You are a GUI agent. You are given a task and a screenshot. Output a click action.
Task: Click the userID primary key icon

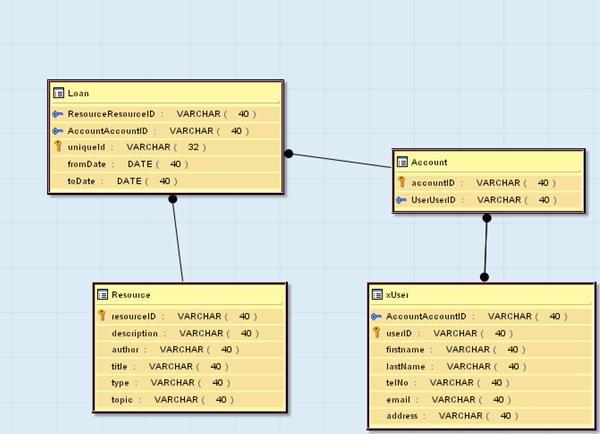pyautogui.click(x=376, y=332)
